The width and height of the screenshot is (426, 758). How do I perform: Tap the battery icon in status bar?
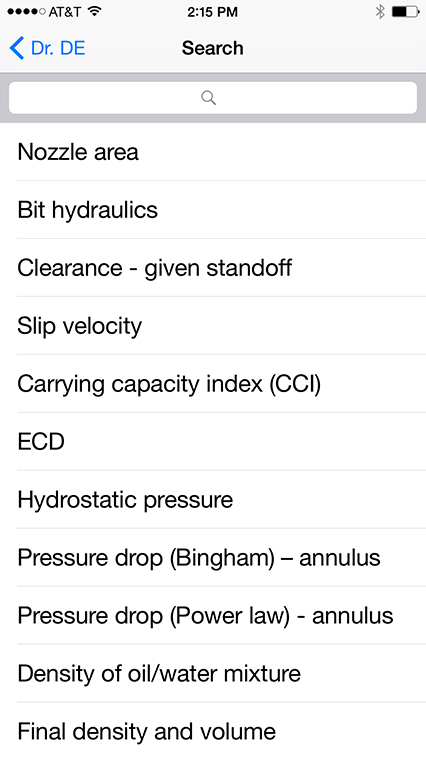tap(405, 12)
